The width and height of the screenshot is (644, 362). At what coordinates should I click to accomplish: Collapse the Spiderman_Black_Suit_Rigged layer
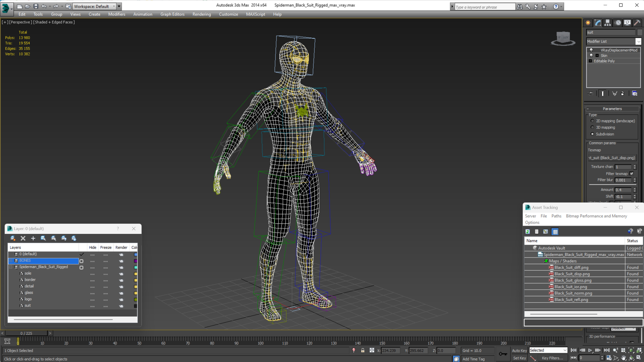pos(11,267)
